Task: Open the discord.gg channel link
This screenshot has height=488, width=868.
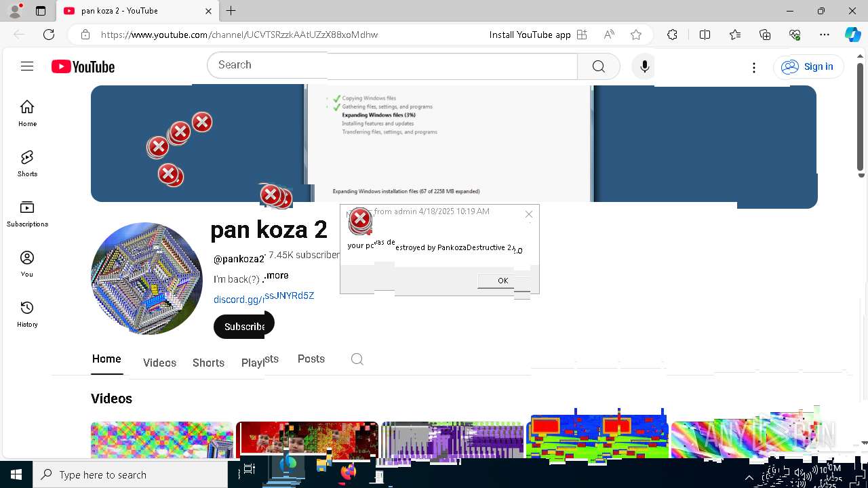Action: click(264, 298)
